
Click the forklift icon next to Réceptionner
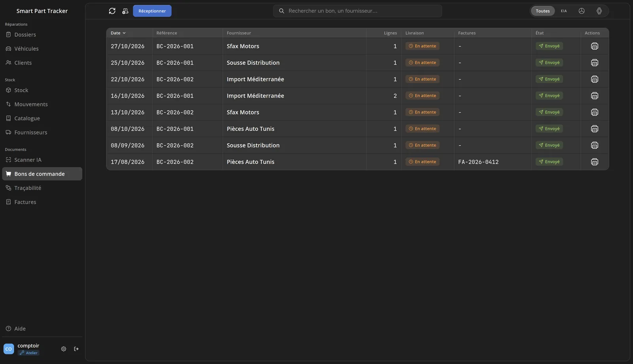(x=125, y=11)
